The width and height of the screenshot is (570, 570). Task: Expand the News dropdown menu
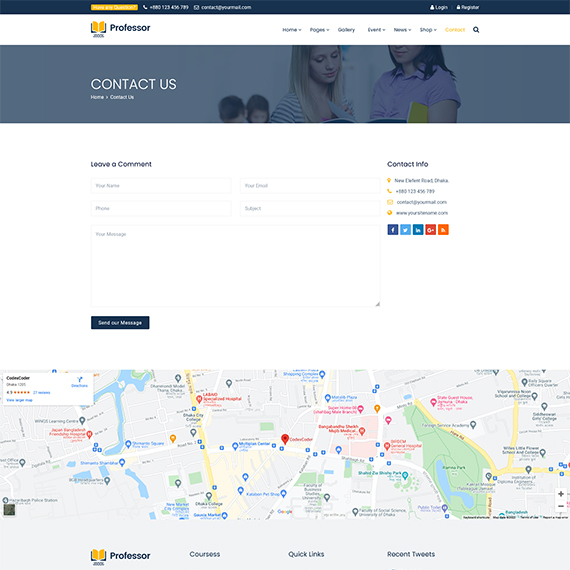coord(402,30)
